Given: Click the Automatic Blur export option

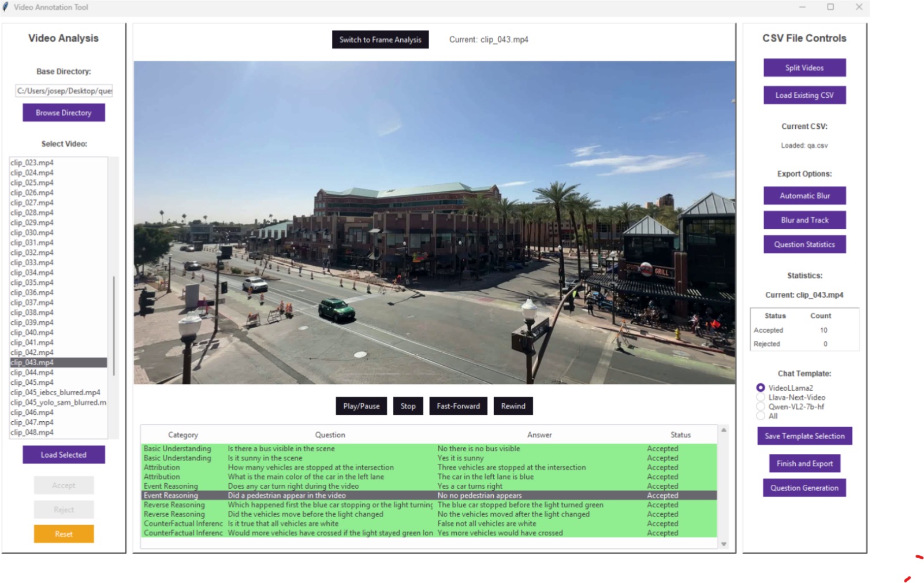Looking at the screenshot, I should click(804, 196).
